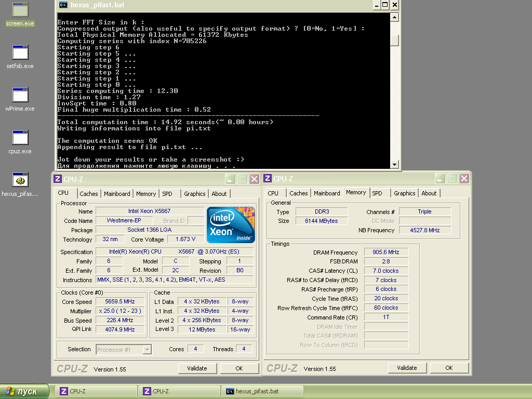Minimize the right CPU-Z window
Image resolution: width=532 pixels, height=399 pixels.
click(x=440, y=179)
